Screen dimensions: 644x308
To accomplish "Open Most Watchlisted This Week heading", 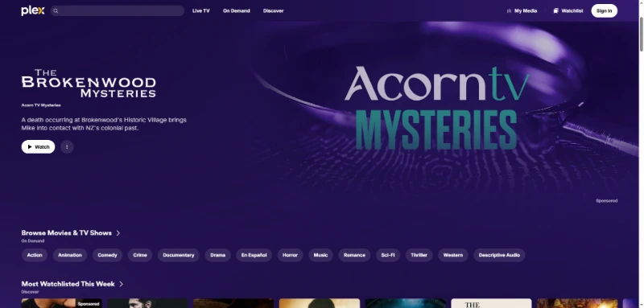I will pos(68,284).
